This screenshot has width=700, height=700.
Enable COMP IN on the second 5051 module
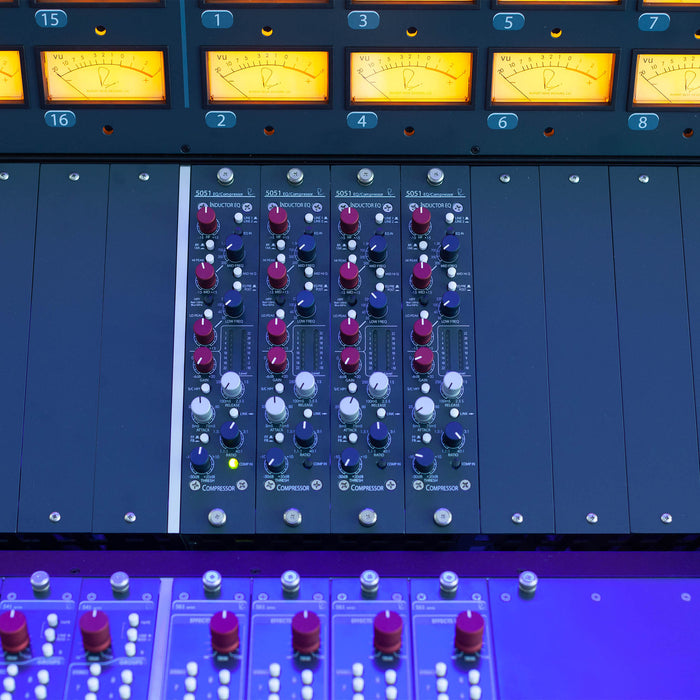[x=308, y=464]
